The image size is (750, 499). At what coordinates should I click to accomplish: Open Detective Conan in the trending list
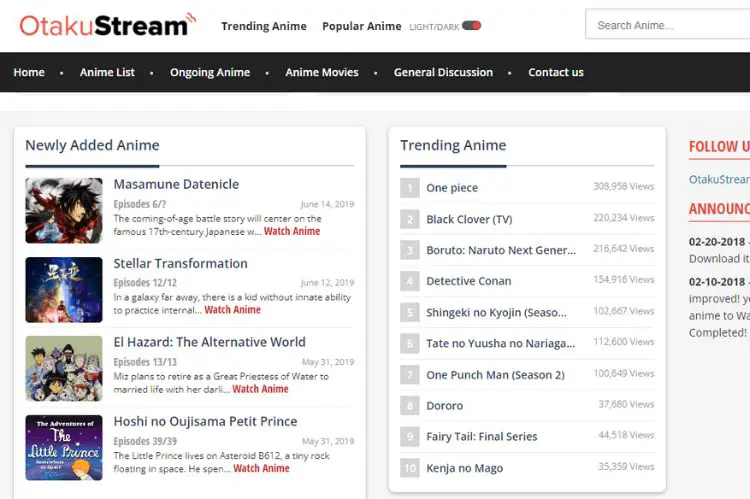[x=469, y=281]
